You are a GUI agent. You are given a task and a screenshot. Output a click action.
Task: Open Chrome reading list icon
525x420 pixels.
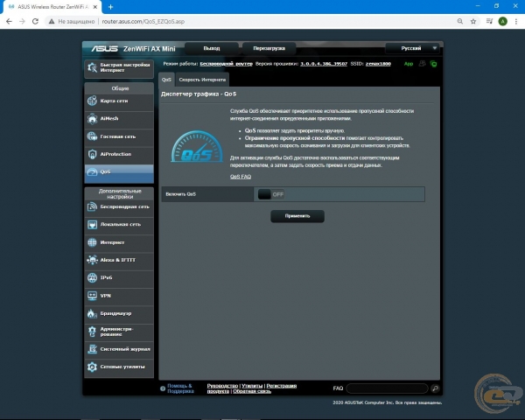click(489, 21)
